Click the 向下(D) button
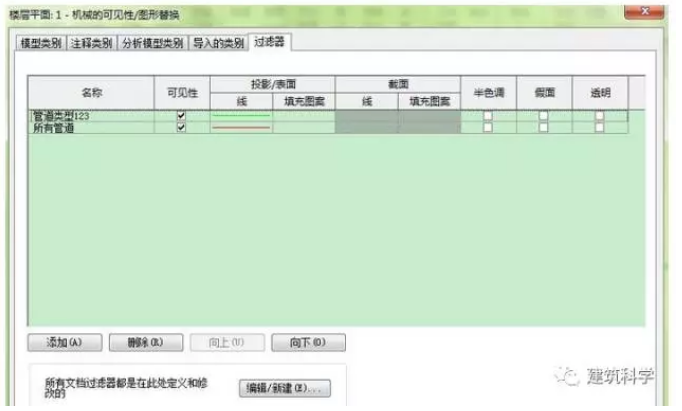Image resolution: width=682 pixels, height=411 pixels. click(308, 342)
